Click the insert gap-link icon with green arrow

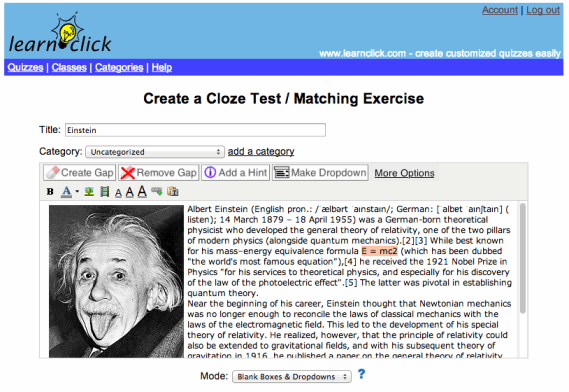coord(157,191)
